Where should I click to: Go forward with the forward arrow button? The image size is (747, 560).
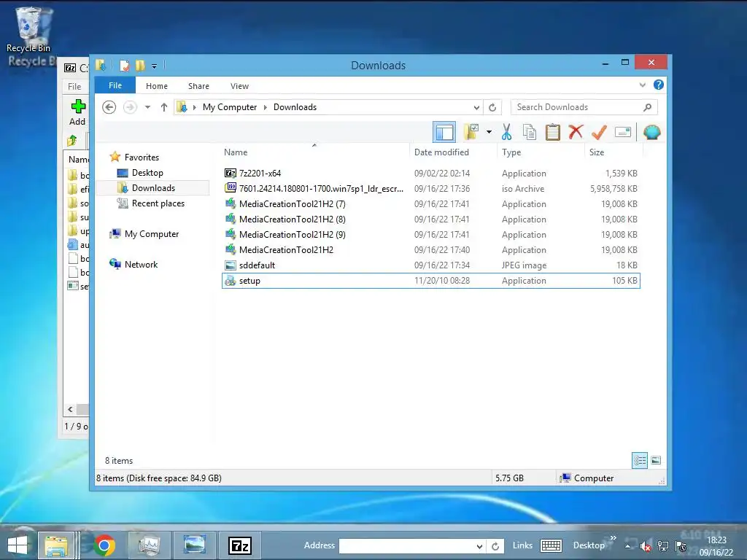click(130, 107)
